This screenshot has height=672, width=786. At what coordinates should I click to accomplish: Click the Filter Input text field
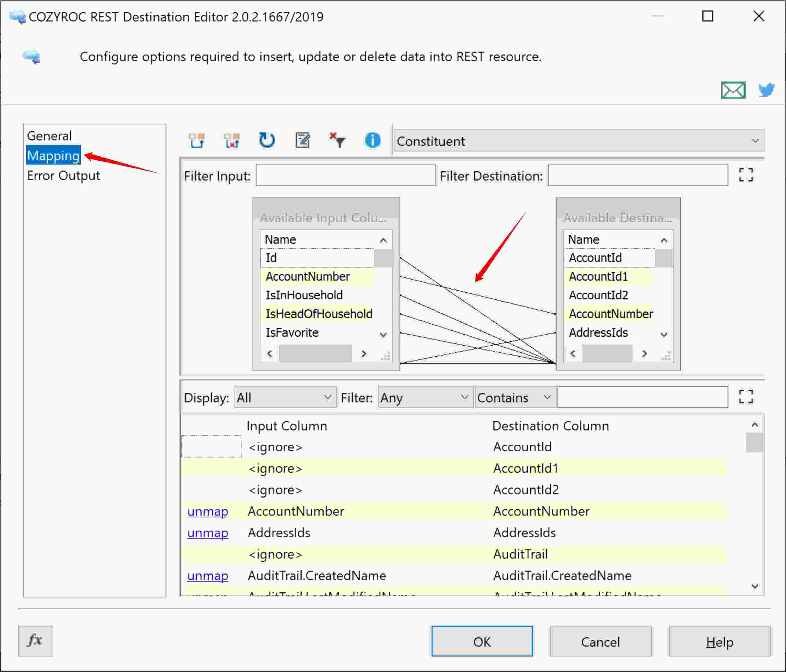(346, 175)
